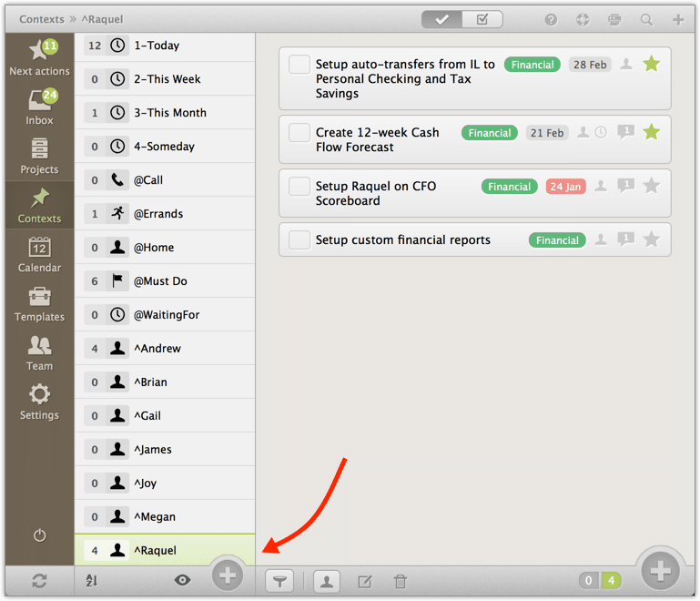Open Settings gear in the sidebar
Viewport: 700px width, 601px height.
[x=39, y=402]
